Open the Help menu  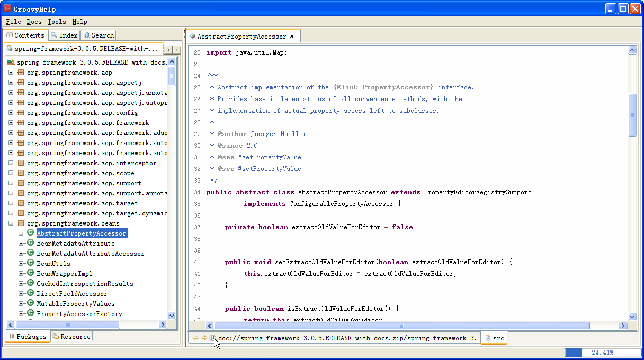[80, 22]
